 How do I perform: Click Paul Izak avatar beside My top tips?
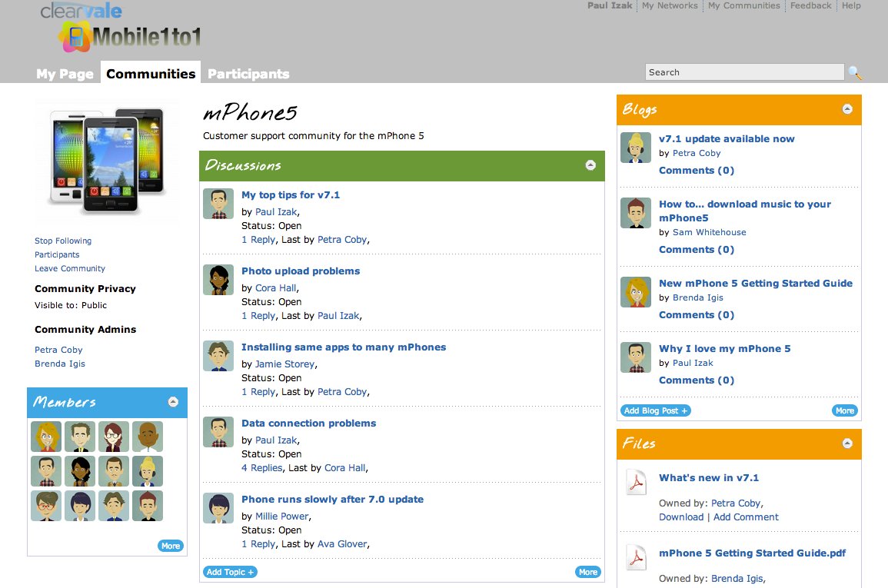pyautogui.click(x=218, y=204)
